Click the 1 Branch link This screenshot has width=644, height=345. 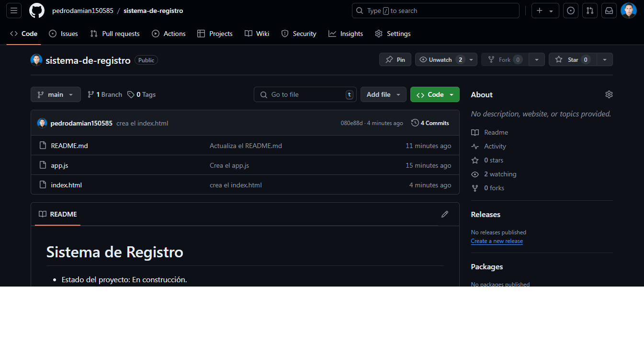click(x=105, y=94)
